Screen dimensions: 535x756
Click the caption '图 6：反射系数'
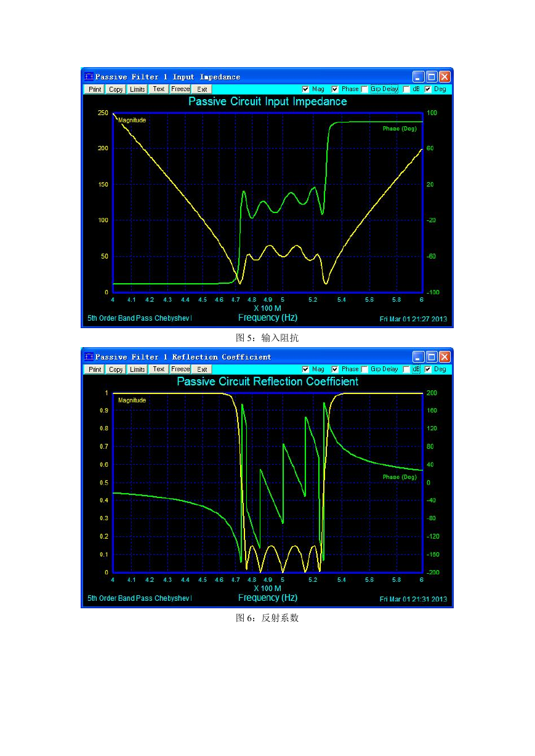pyautogui.click(x=267, y=618)
